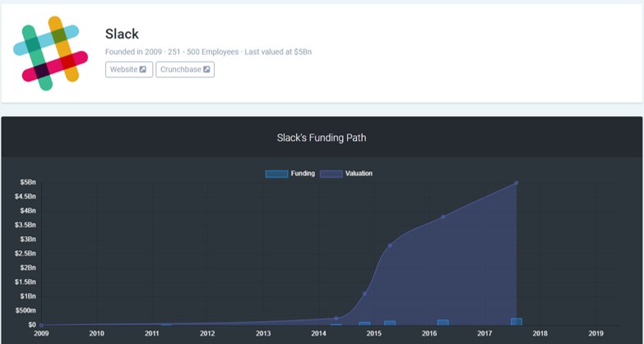Click the external-link icon in Crunchbase button

pos(206,69)
